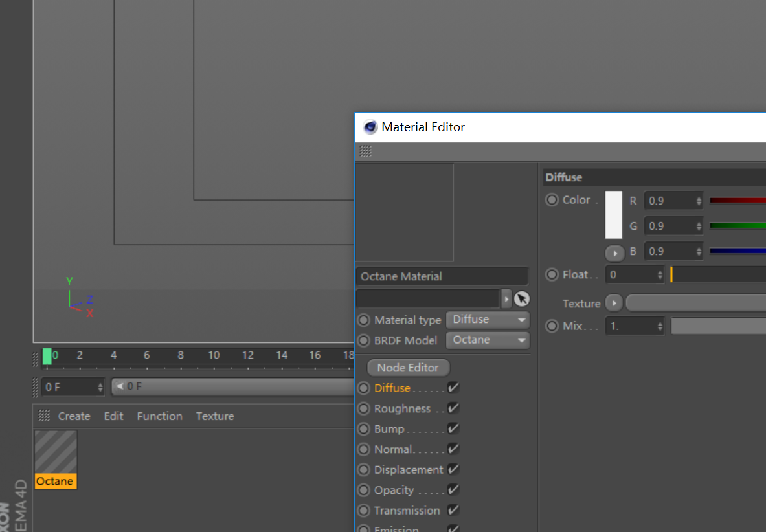
Task: Click the material preview area
Action: click(x=405, y=212)
